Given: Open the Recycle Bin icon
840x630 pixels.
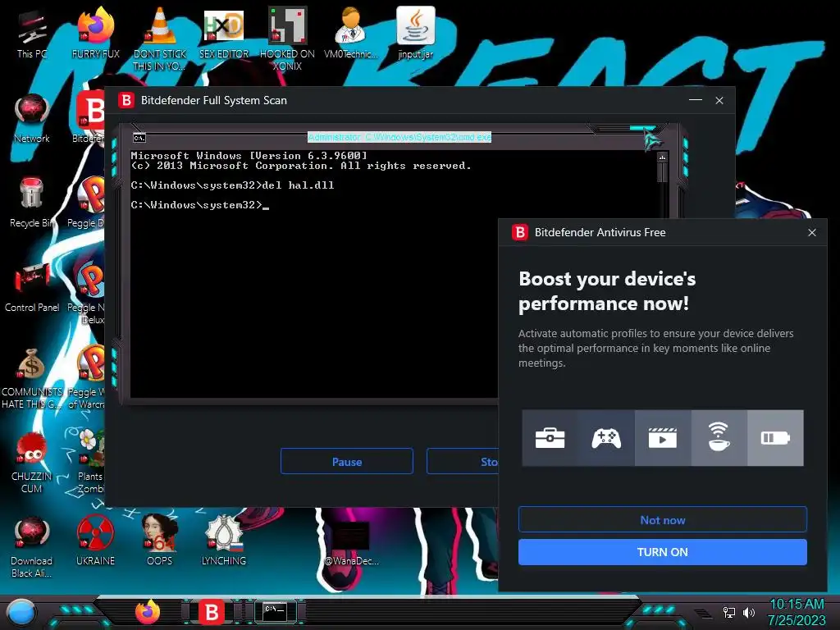Looking at the screenshot, I should pos(32,203).
